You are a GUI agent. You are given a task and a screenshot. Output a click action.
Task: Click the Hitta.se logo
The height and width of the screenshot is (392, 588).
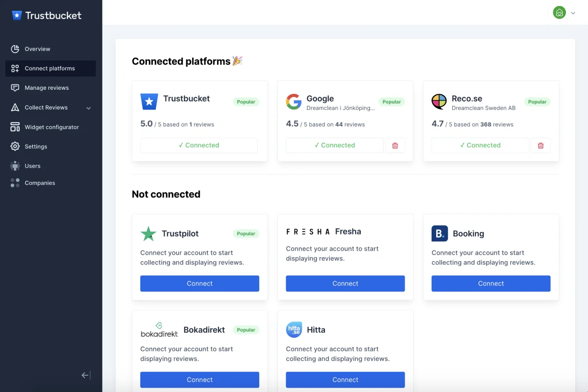coord(294,330)
